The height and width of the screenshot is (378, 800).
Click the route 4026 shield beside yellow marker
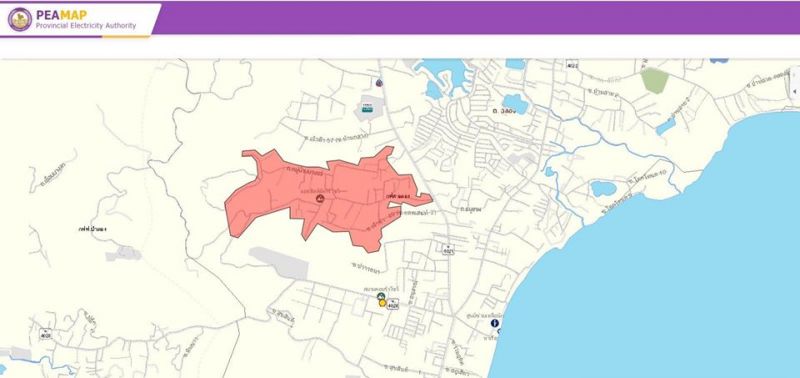coord(393,305)
